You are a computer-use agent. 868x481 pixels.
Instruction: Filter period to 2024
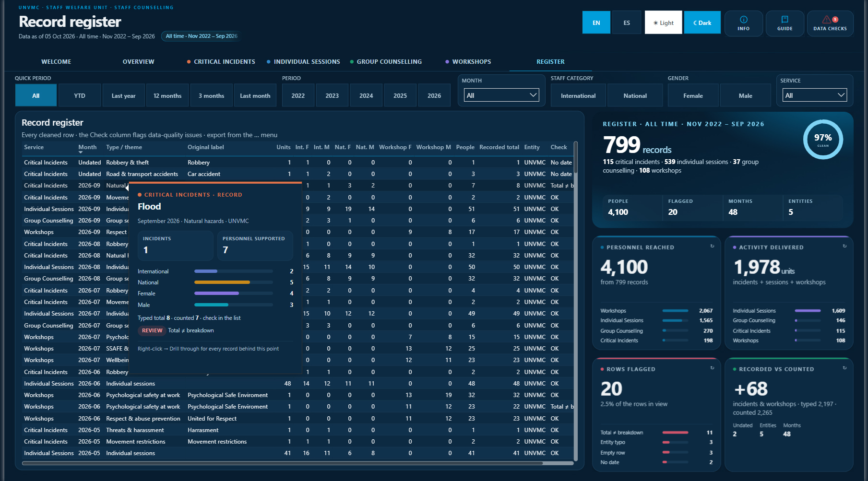point(366,95)
